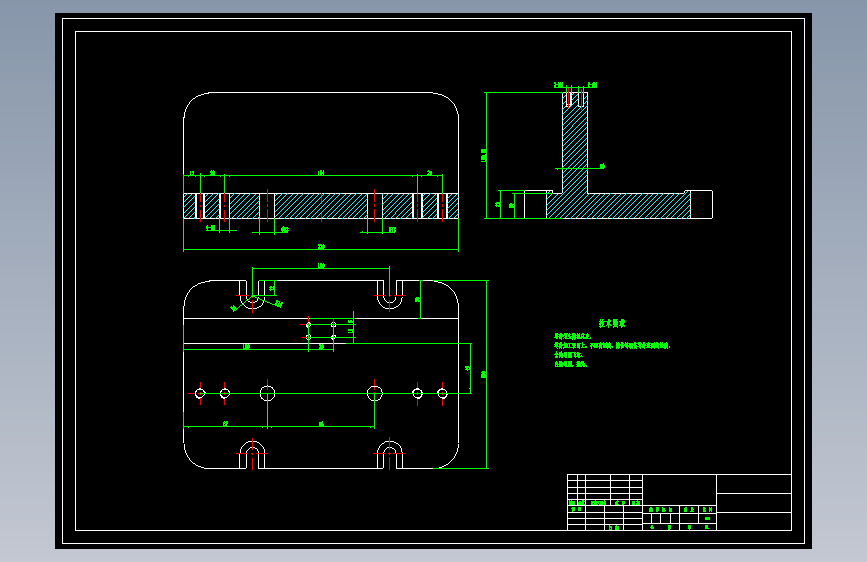Select the horizontal dimension above the top slots

click(x=321, y=268)
